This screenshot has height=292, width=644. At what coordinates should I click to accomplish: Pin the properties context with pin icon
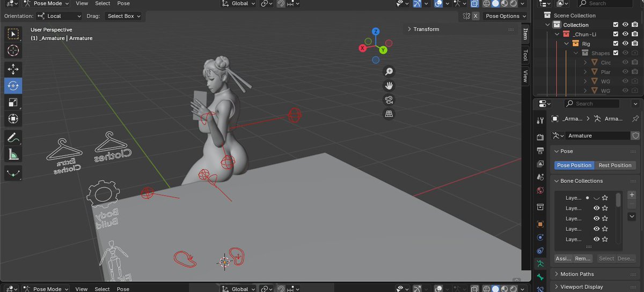coord(635,118)
